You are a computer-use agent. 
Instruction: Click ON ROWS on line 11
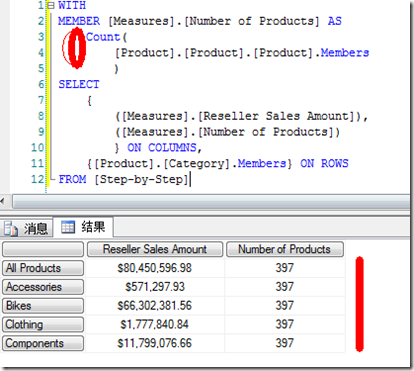324,163
